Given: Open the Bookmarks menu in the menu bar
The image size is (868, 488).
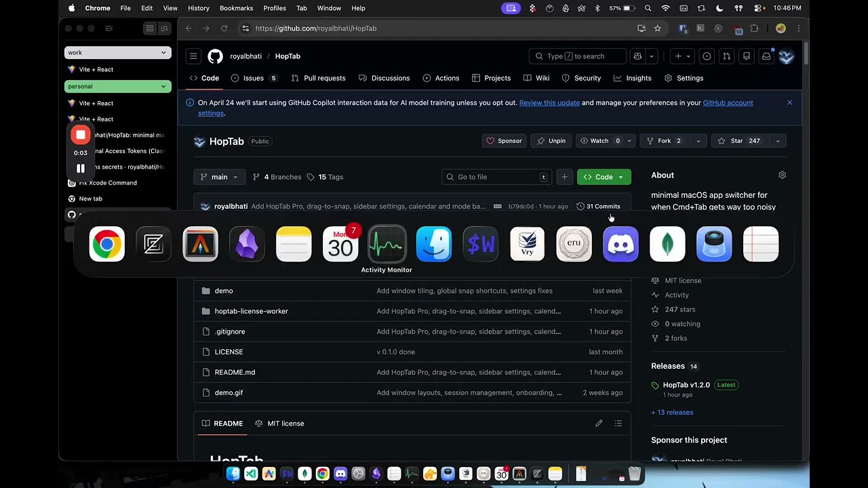Looking at the screenshot, I should (x=236, y=8).
